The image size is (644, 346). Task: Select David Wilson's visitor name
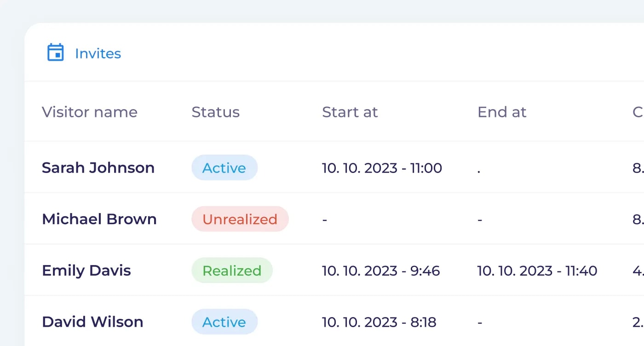[x=92, y=322]
